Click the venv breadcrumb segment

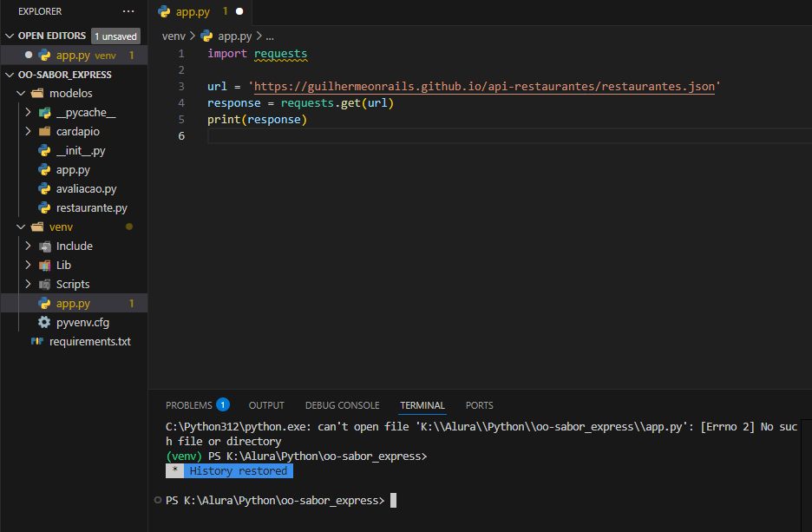174,36
